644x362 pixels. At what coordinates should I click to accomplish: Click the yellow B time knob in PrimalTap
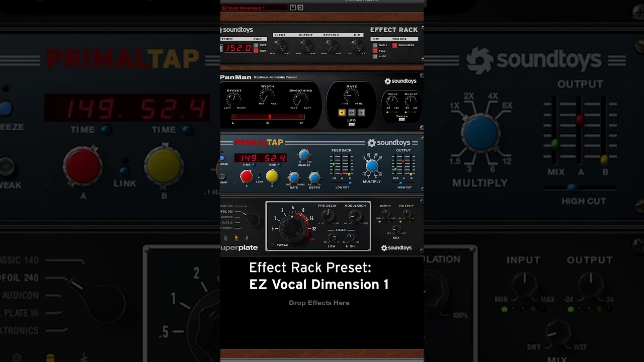click(272, 176)
